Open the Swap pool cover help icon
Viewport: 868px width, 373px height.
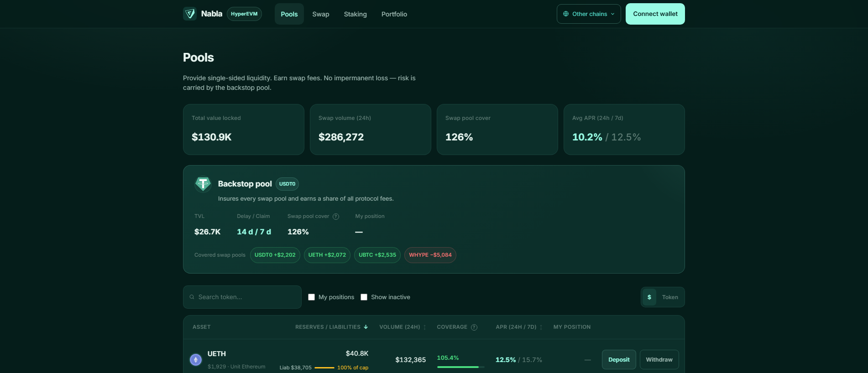[336, 217]
